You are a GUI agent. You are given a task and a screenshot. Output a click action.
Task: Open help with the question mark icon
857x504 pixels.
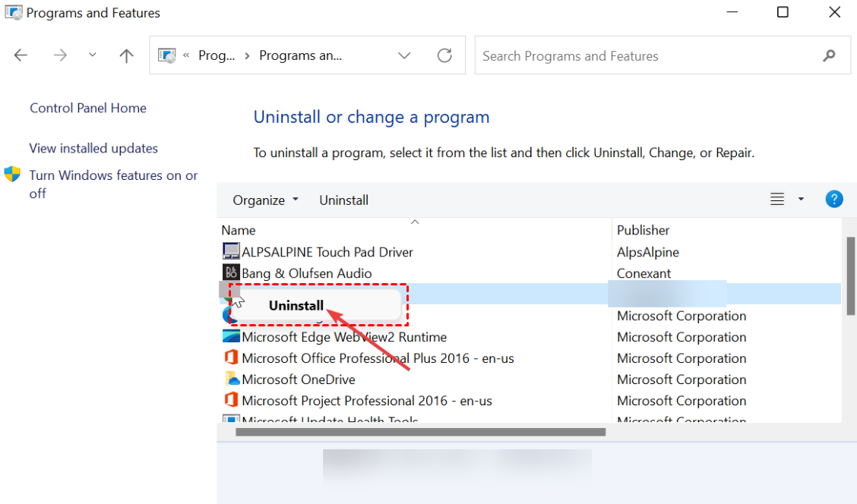[x=834, y=200]
